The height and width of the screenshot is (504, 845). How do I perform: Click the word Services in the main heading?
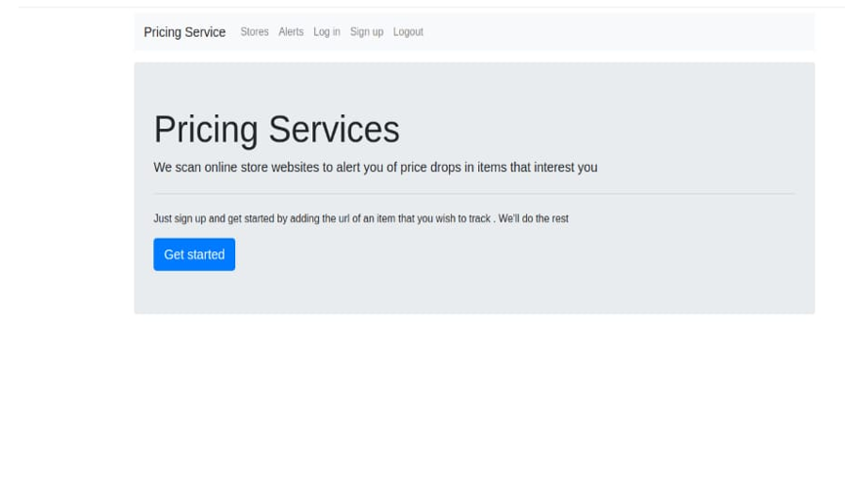pyautogui.click(x=334, y=130)
